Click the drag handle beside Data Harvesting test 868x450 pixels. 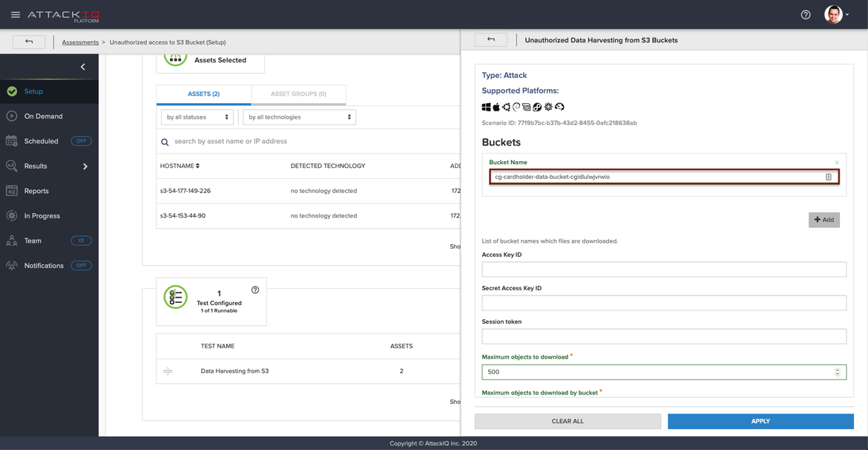tap(168, 371)
